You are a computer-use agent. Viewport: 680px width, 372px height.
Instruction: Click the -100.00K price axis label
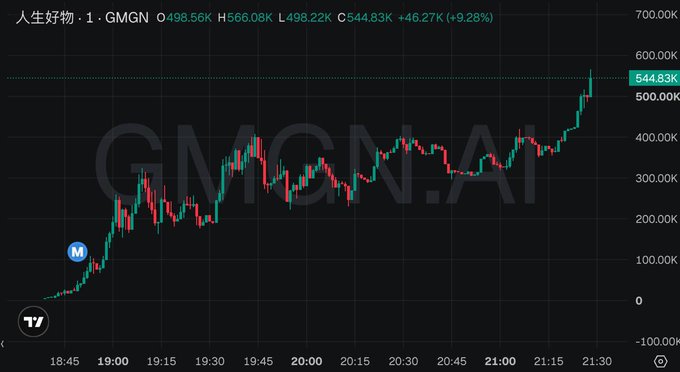pyautogui.click(x=656, y=342)
